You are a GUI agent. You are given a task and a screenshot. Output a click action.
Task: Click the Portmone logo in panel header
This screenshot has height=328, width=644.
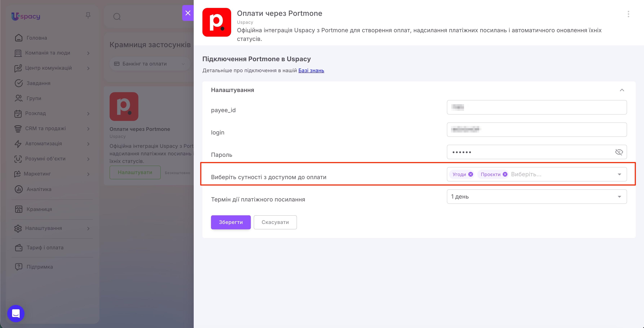(x=217, y=22)
